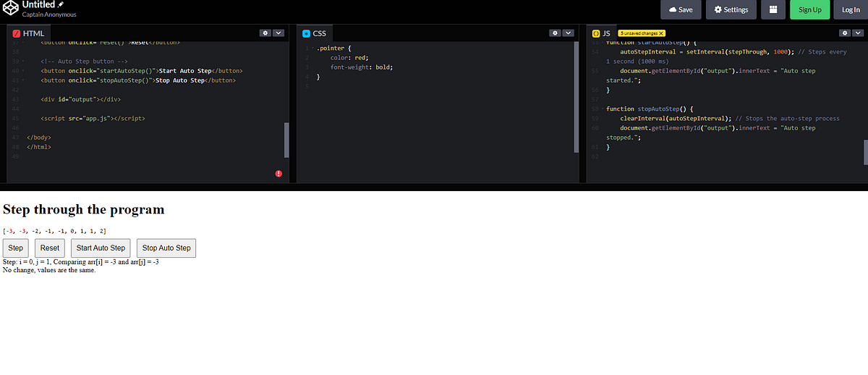Select the CSS editor tab
This screenshot has width=868, height=375.
pyautogui.click(x=315, y=33)
